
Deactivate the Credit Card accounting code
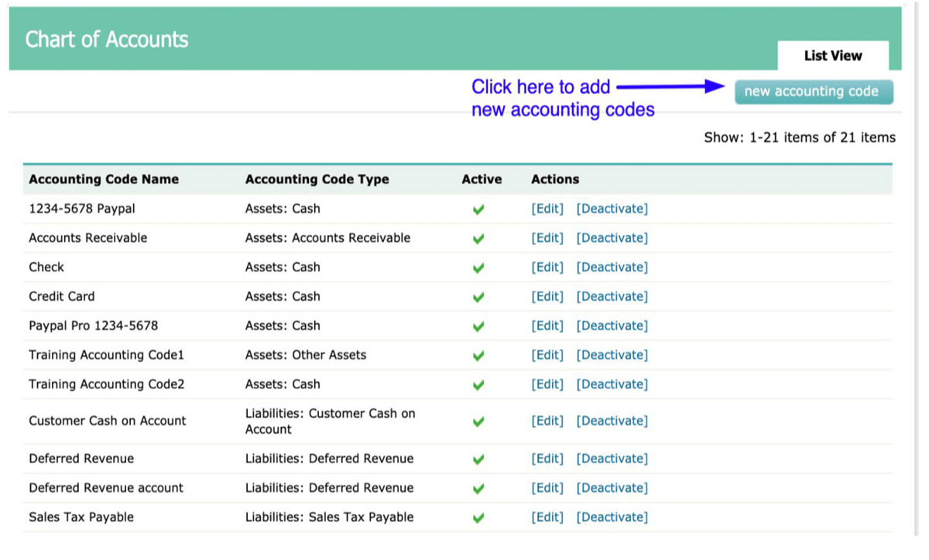[612, 296]
